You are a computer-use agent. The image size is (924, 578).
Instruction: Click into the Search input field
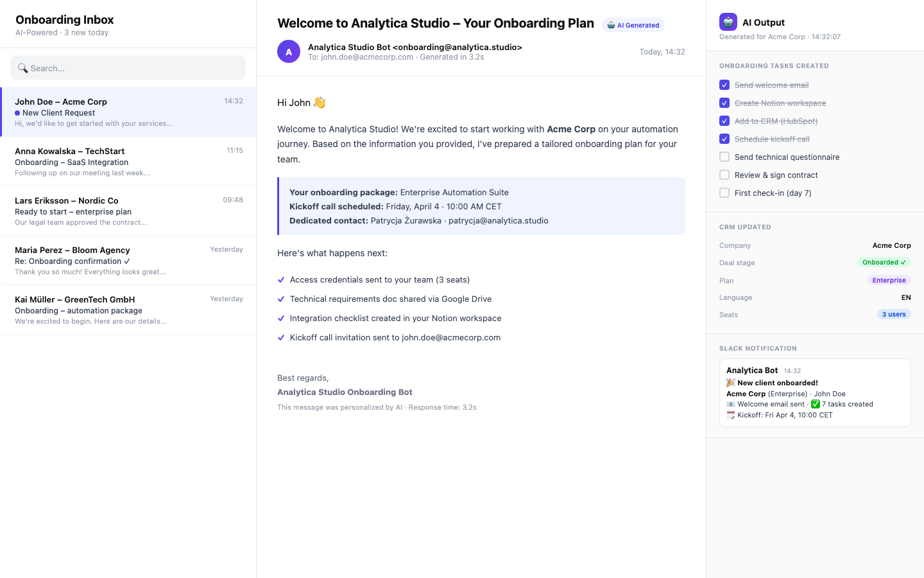click(x=135, y=68)
